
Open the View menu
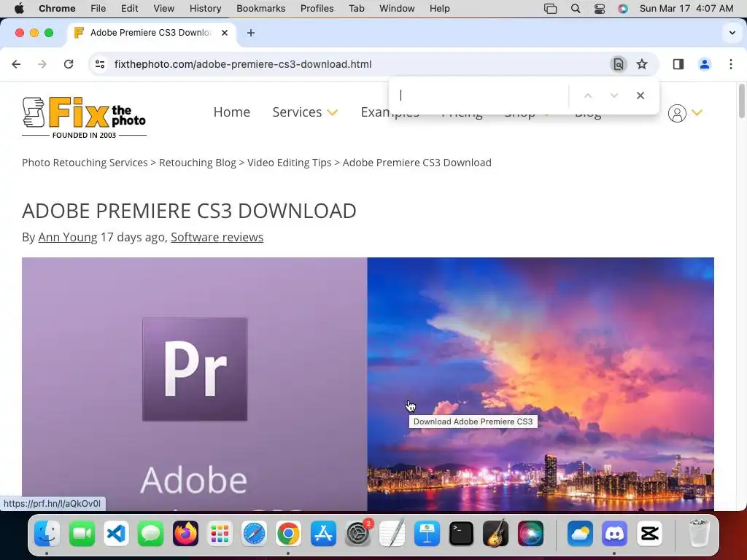click(164, 9)
